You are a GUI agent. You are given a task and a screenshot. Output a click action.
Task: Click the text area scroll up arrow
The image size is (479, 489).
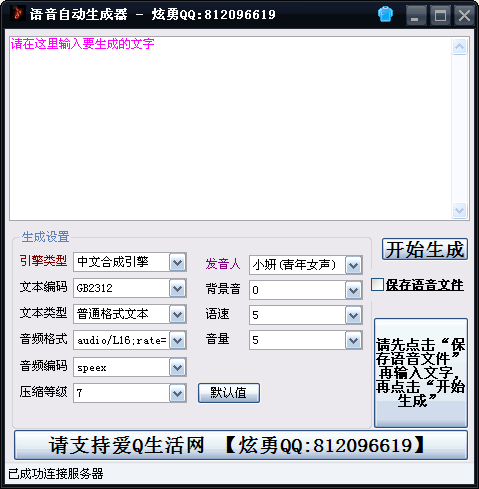click(x=460, y=46)
